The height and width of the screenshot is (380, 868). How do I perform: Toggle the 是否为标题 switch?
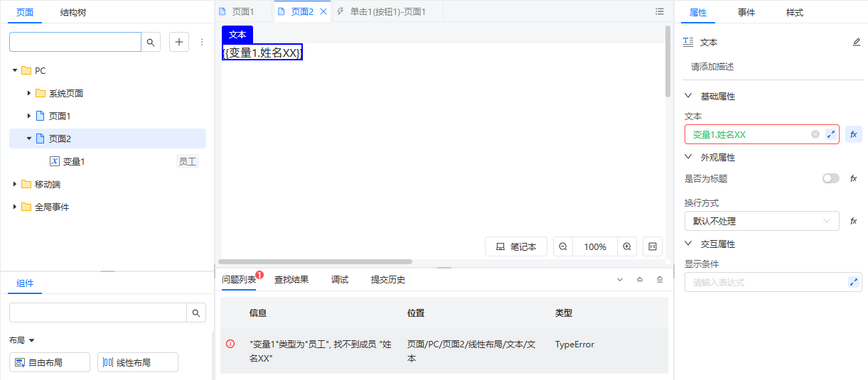(830, 178)
